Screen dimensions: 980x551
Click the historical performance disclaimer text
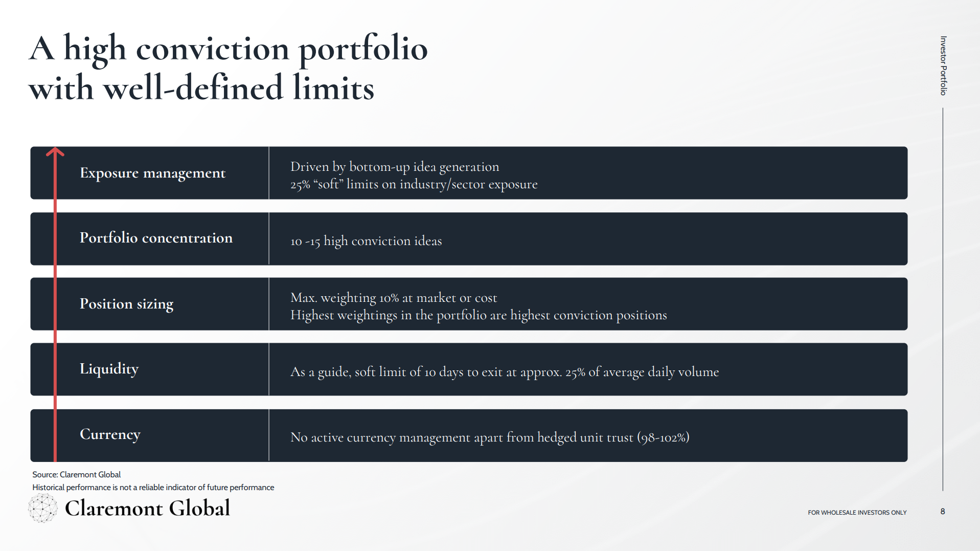click(x=153, y=488)
